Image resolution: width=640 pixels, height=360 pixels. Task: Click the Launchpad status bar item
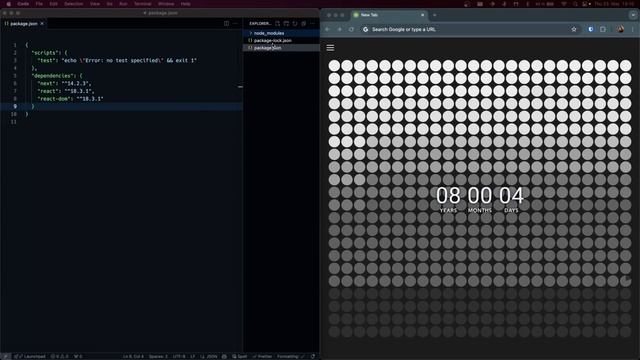(29, 356)
